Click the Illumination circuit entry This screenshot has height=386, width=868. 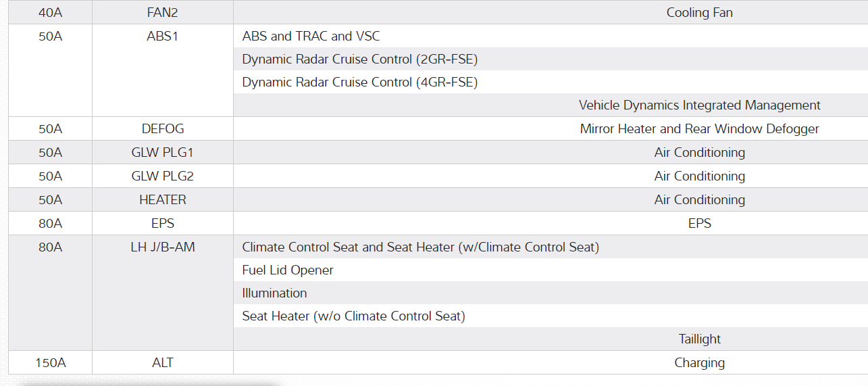point(274,293)
